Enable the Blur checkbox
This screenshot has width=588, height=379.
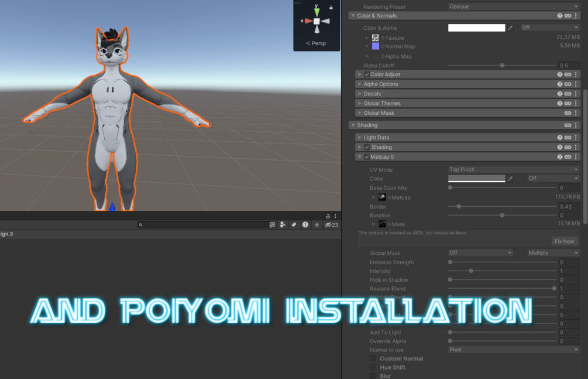[373, 375]
